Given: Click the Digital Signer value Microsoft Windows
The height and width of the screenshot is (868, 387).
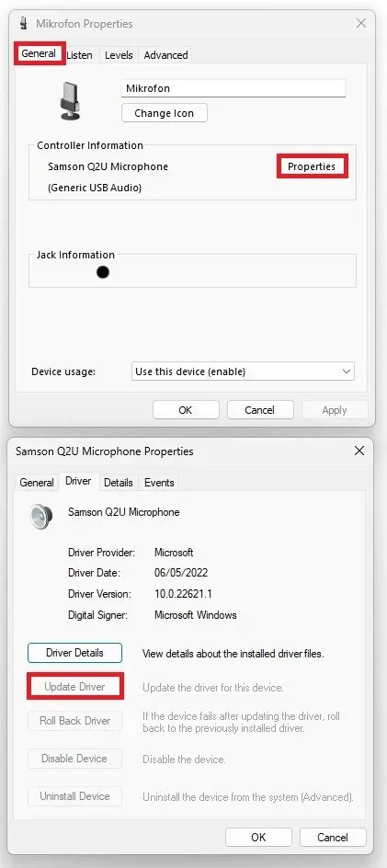Looking at the screenshot, I should [196, 615].
